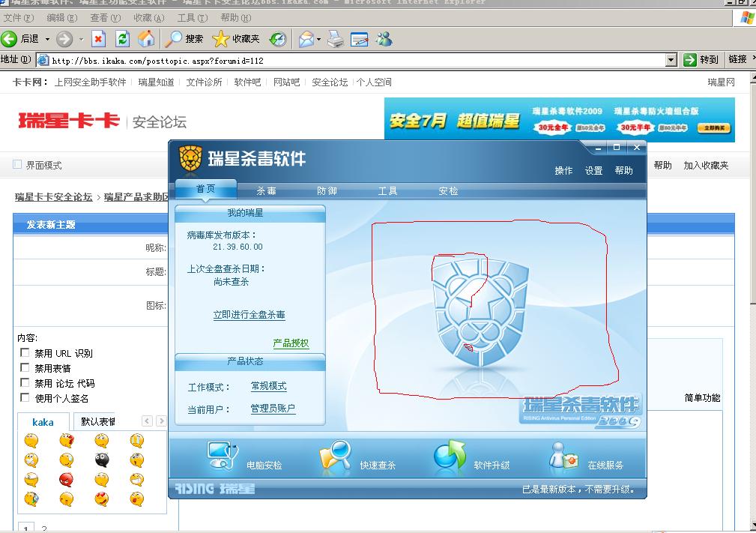Open 在线服务 online service icon
756x533 pixels.
(563, 456)
